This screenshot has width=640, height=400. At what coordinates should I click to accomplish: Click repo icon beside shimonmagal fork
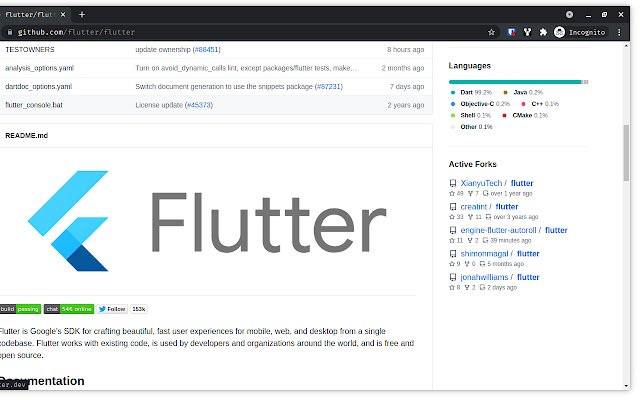coord(453,253)
